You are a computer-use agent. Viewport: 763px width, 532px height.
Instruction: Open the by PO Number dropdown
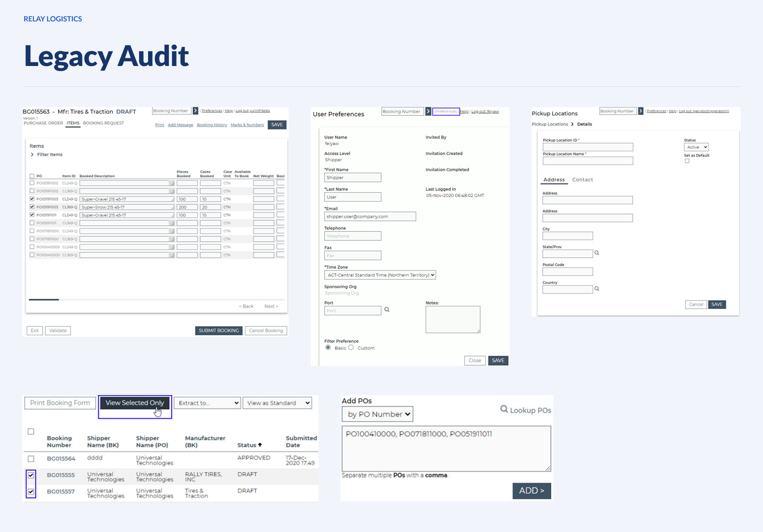point(377,414)
